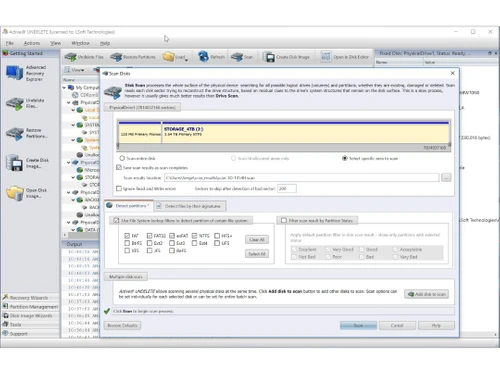This screenshot has height=375, width=500.
Task: Open Recovery Wizards sidebar section
Action: click(30, 297)
